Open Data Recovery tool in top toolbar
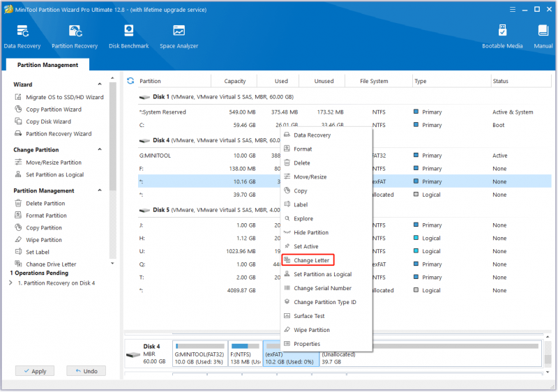Image resolution: width=558 pixels, height=392 pixels. [x=22, y=36]
